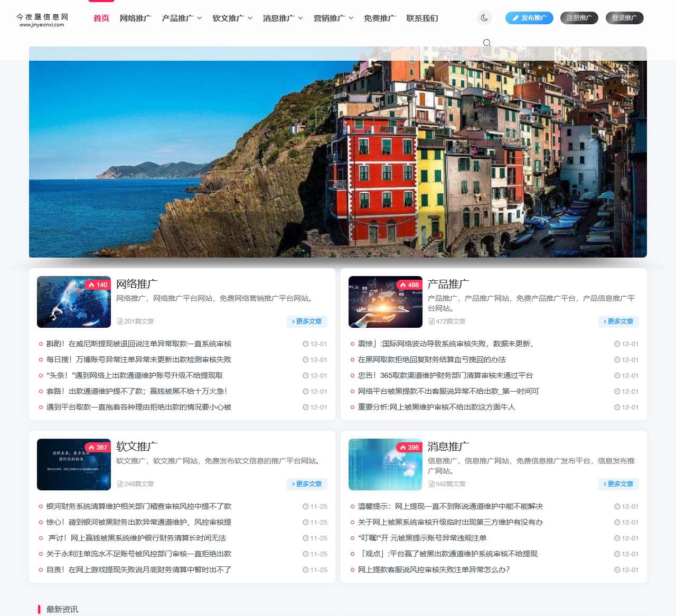
Task: Click the 472篇文章 article count
Action: (447, 321)
